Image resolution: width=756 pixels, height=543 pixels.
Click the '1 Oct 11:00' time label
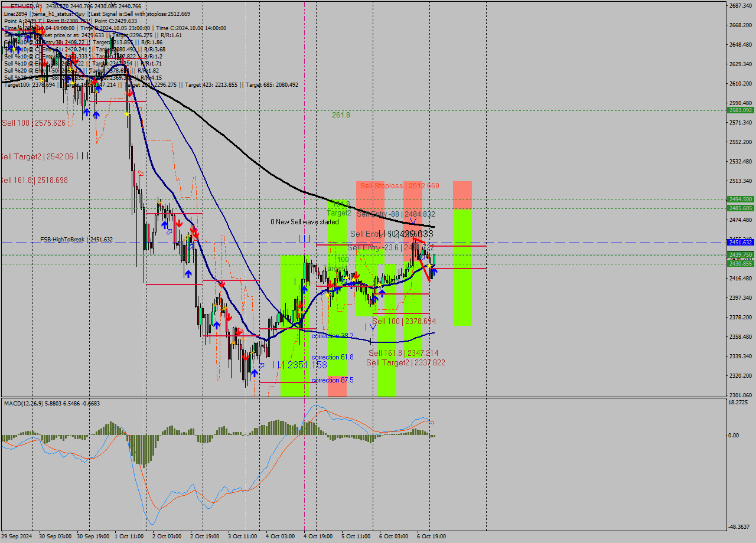(x=129, y=537)
